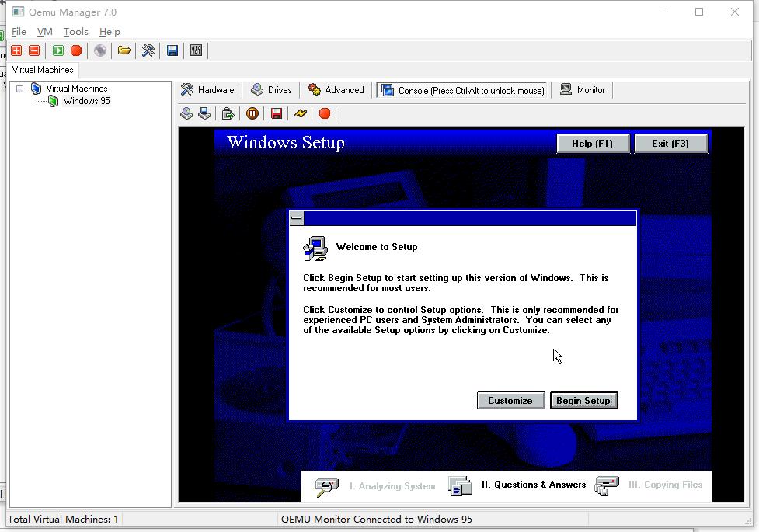Click II. Questions & Answers step label
The image size is (759, 532).
[534, 485]
